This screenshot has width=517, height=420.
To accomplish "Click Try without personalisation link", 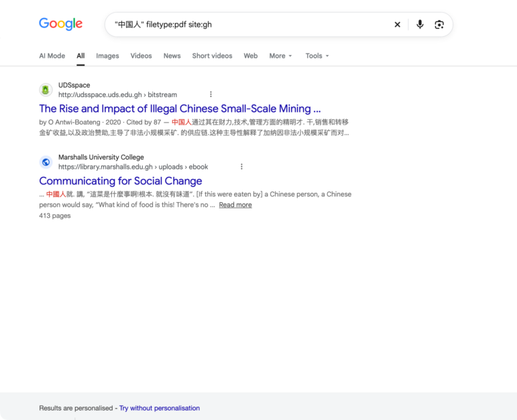I will (160, 408).
